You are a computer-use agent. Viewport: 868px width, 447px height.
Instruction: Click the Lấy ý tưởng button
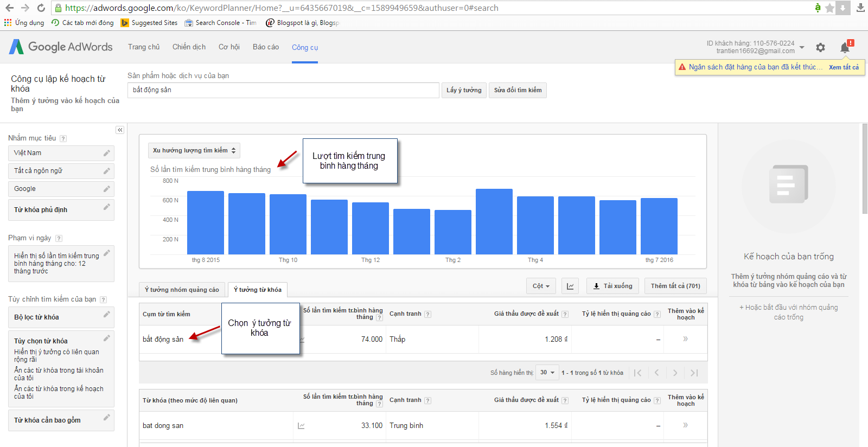(464, 90)
